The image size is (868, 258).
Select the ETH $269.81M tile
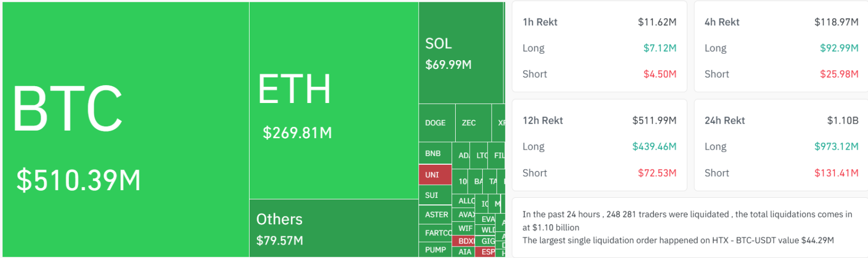[334, 100]
